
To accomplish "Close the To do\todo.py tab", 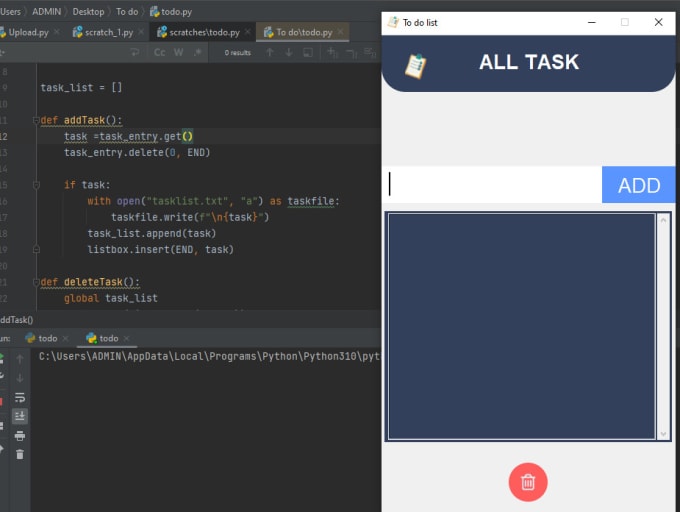I will [x=341, y=32].
